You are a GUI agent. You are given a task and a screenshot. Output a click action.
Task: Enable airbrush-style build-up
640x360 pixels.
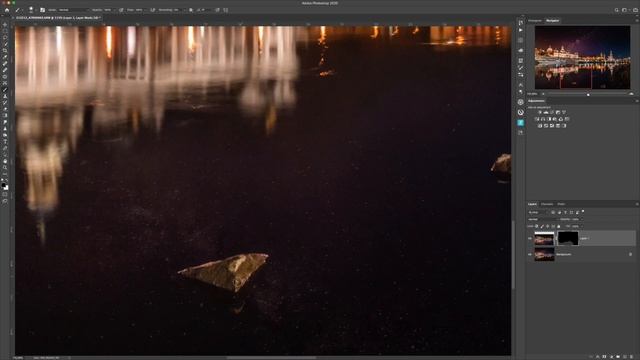(x=152, y=10)
